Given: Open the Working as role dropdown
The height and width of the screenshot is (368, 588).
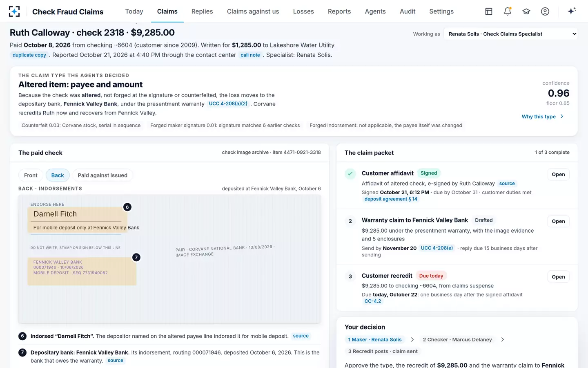Looking at the screenshot, I should [x=511, y=34].
